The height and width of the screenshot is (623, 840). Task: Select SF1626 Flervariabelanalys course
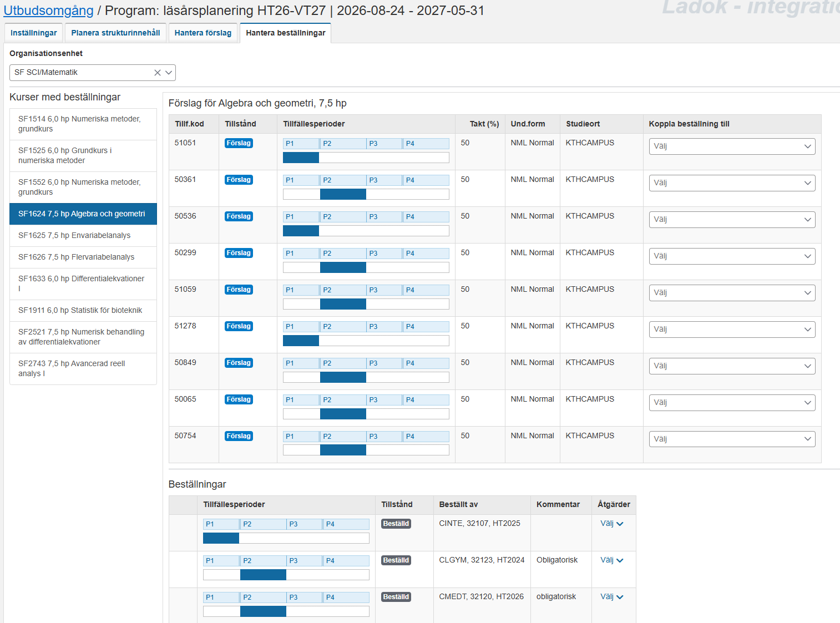pyautogui.click(x=76, y=257)
